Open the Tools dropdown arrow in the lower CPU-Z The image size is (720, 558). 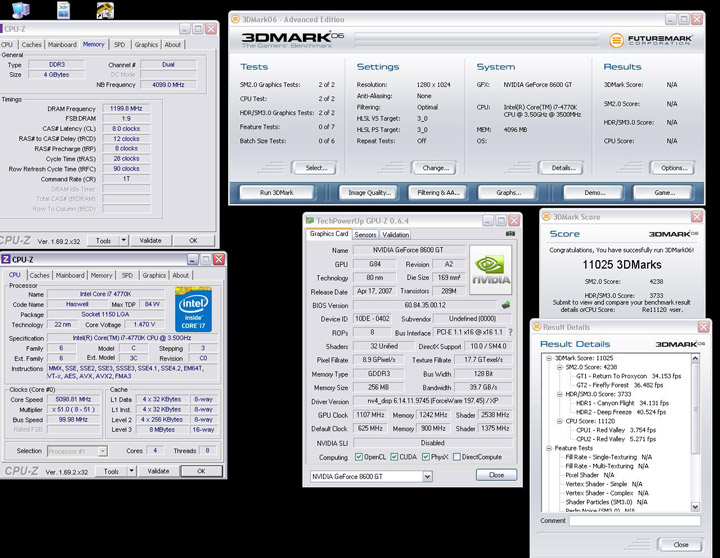pos(131,471)
